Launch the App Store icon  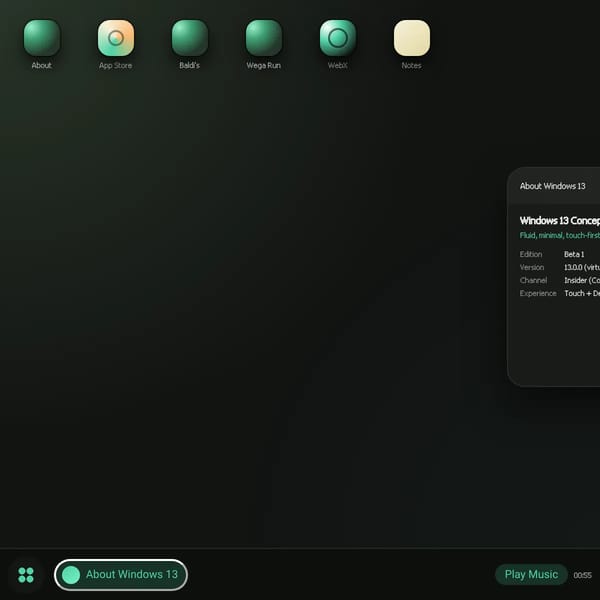click(x=116, y=38)
